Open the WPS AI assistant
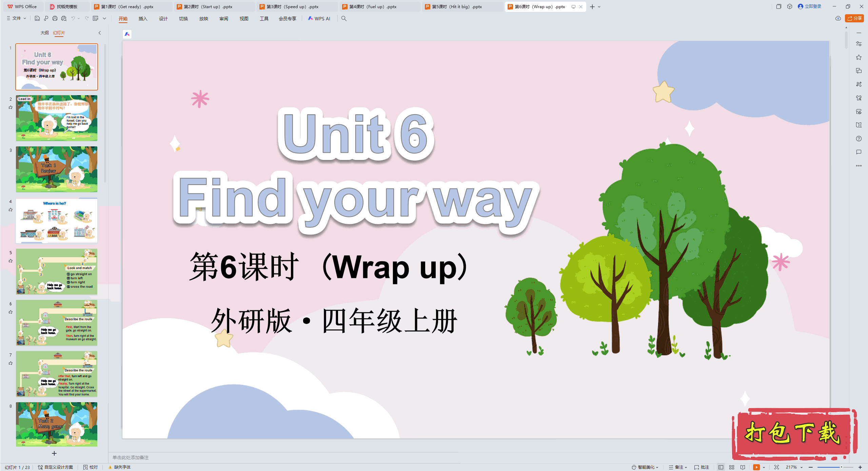Image resolution: width=868 pixels, height=471 pixels. 319,19
